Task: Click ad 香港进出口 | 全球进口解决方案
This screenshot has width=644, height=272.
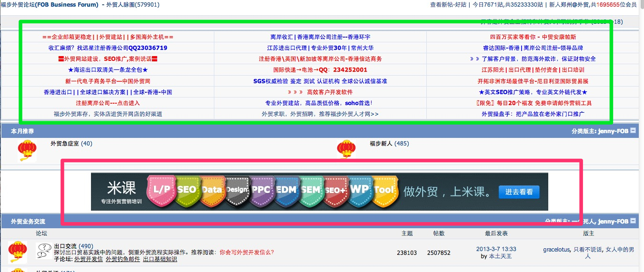Action: (108, 92)
